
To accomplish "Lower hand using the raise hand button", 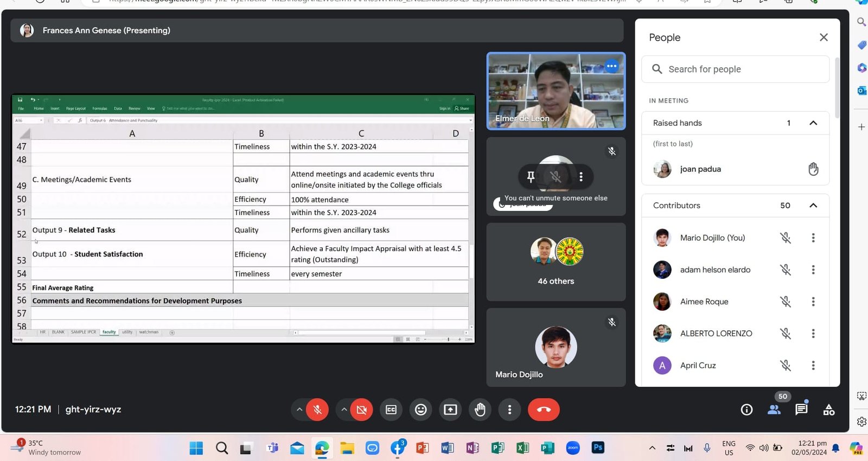I will coord(480,409).
